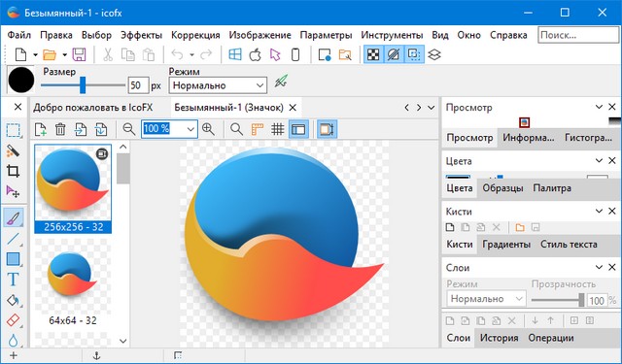622x364 pixels.
Task: Toggle the rulers button
Action: (x=258, y=129)
